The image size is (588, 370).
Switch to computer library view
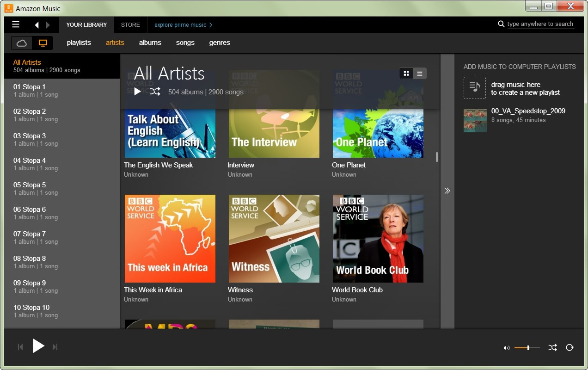[x=43, y=43]
